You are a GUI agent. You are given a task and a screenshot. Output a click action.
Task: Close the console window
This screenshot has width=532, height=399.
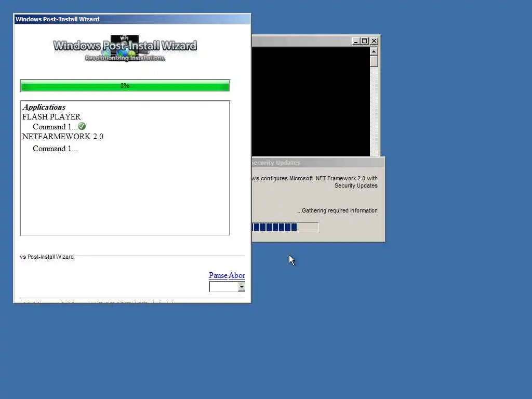[x=374, y=41]
